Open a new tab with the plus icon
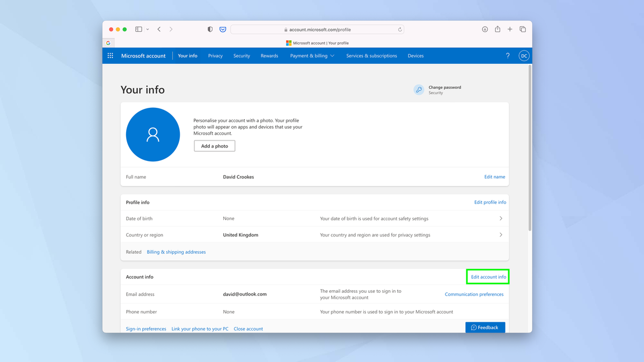The image size is (644, 362). point(510,29)
